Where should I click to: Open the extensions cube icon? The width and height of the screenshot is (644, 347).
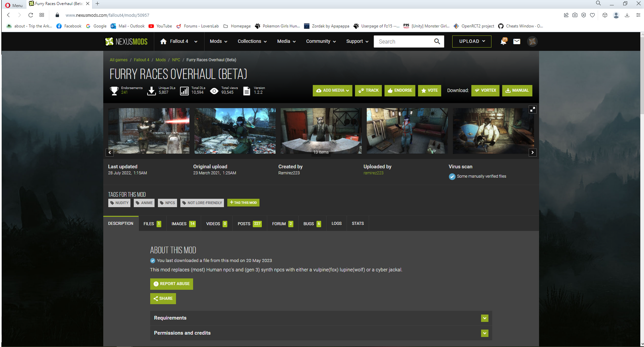605,15
